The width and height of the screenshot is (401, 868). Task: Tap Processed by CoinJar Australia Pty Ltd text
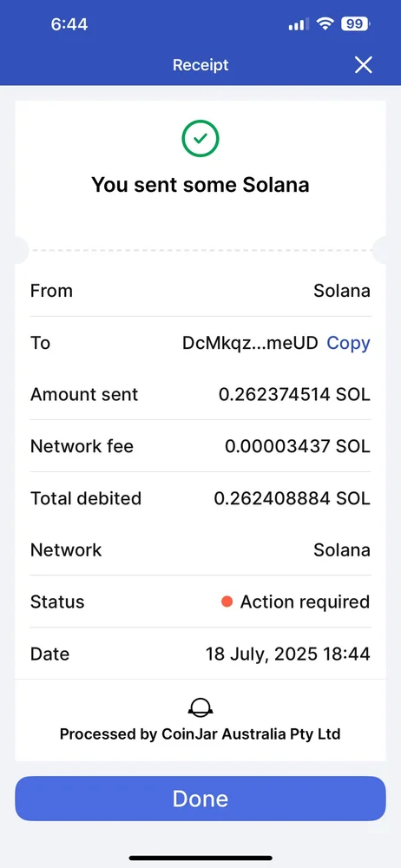(200, 734)
